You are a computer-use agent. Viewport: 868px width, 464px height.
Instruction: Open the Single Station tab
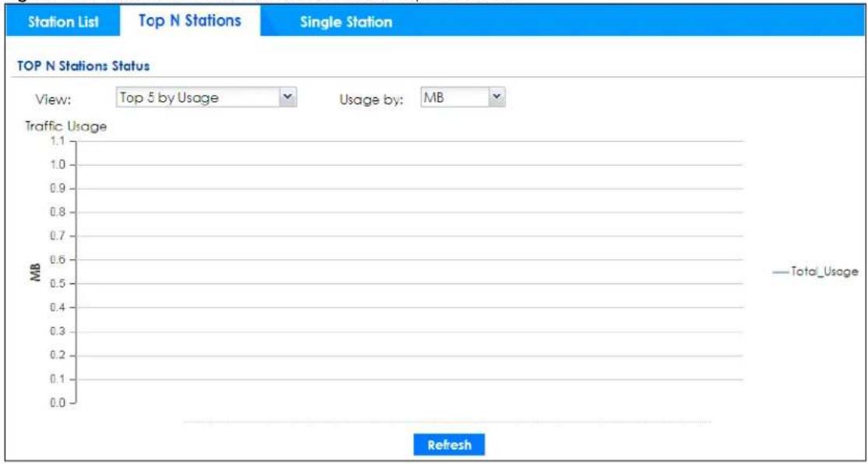tap(346, 22)
